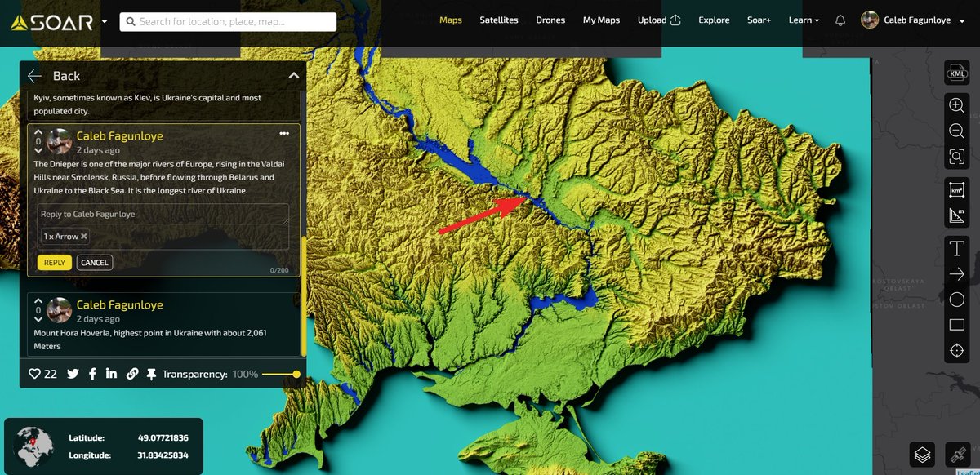
Task: Open dropdown beside Soar logo
Action: pos(105,22)
